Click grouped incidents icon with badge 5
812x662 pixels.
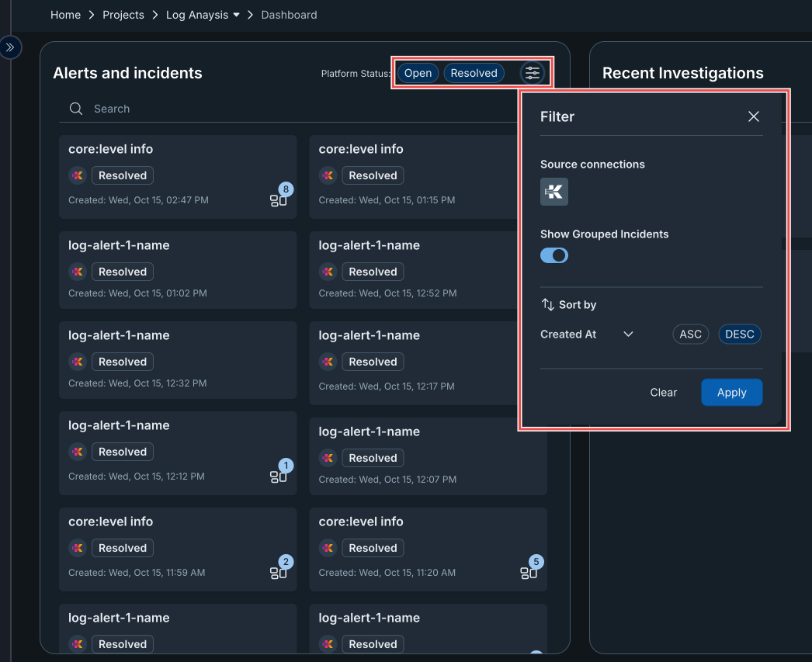coord(529,572)
